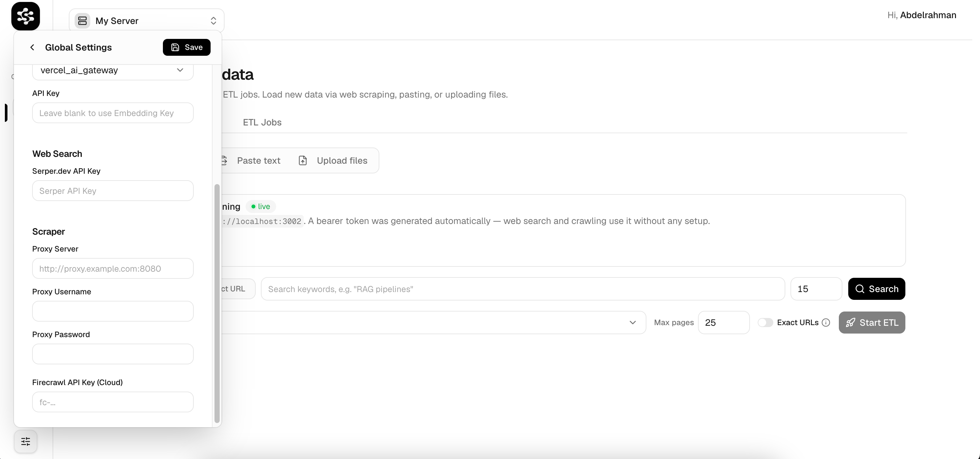
Task: Click the localhost:3002 address text
Action: click(x=263, y=221)
